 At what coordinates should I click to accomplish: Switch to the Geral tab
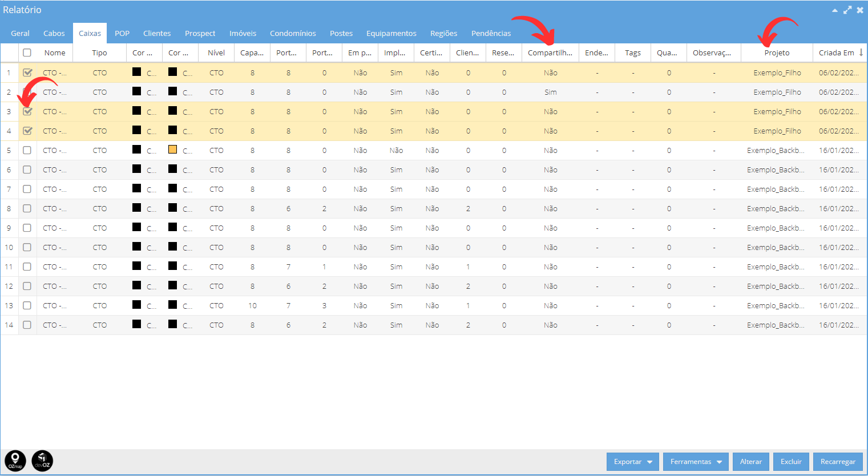(20, 33)
